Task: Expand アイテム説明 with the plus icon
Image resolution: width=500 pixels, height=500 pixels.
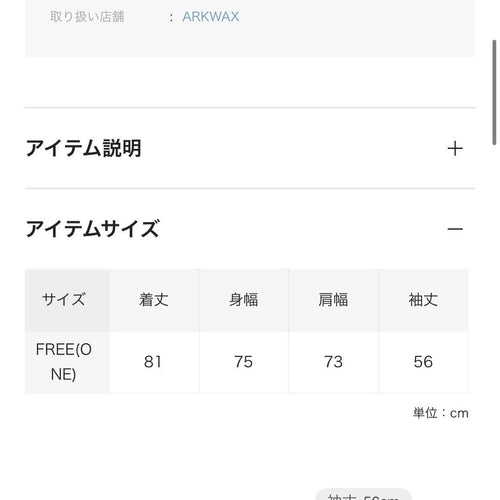Action: point(455,148)
